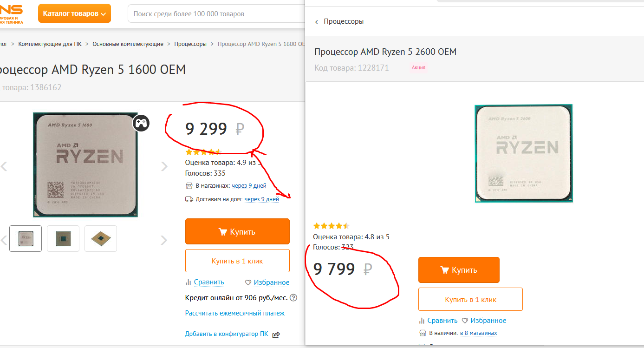Open the Комплектующие для ПК breadcrumb
Viewport: 644px width, 348px height.
[x=50, y=44]
